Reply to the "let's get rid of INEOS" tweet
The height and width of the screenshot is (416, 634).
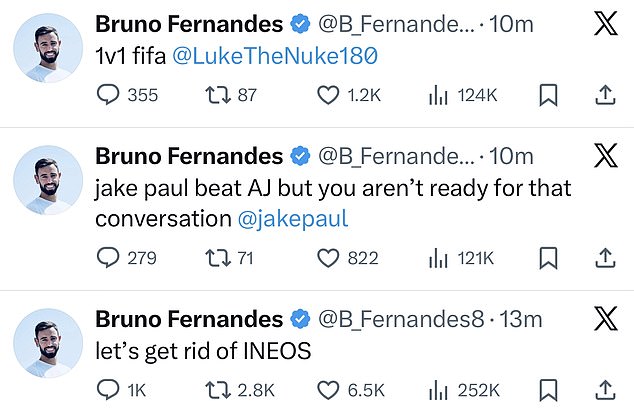(x=107, y=390)
